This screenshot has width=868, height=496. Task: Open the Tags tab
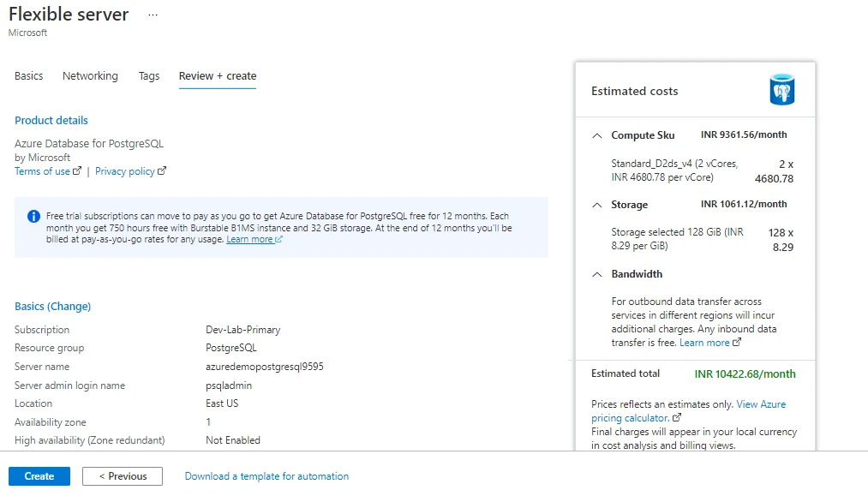pos(149,75)
